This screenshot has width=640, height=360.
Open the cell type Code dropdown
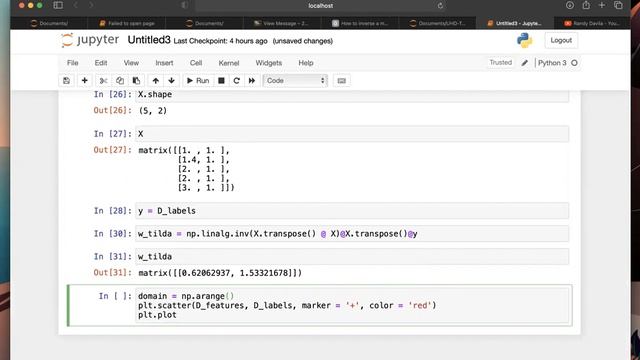295,81
